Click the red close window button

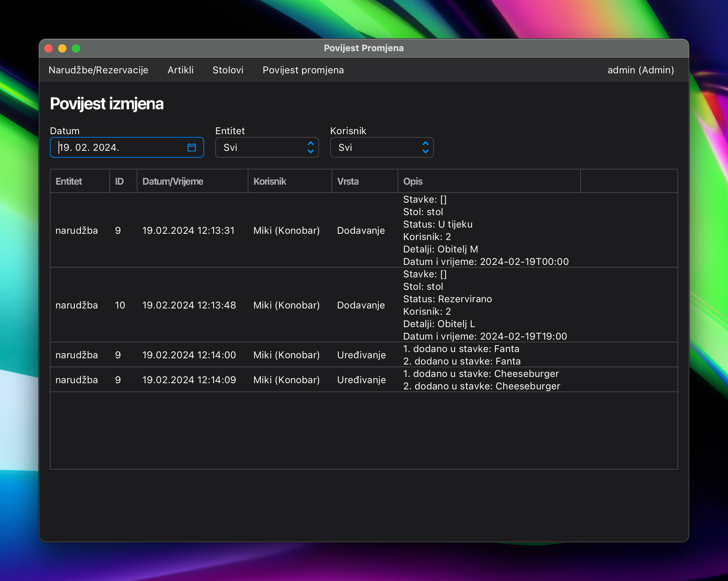[49, 48]
